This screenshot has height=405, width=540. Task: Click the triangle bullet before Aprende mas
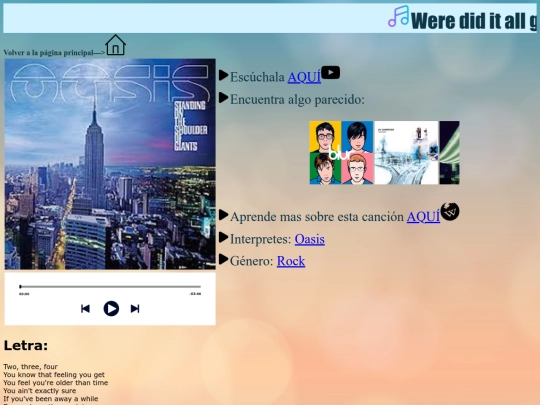point(224,215)
